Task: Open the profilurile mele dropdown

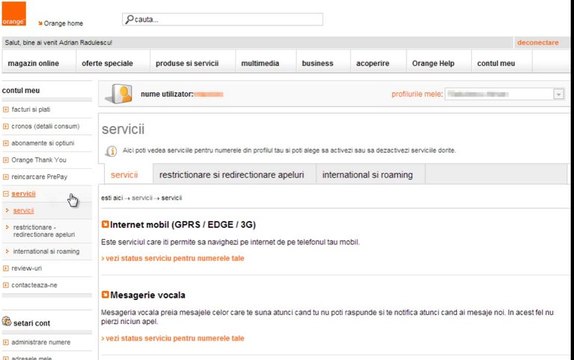Action: click(x=504, y=94)
